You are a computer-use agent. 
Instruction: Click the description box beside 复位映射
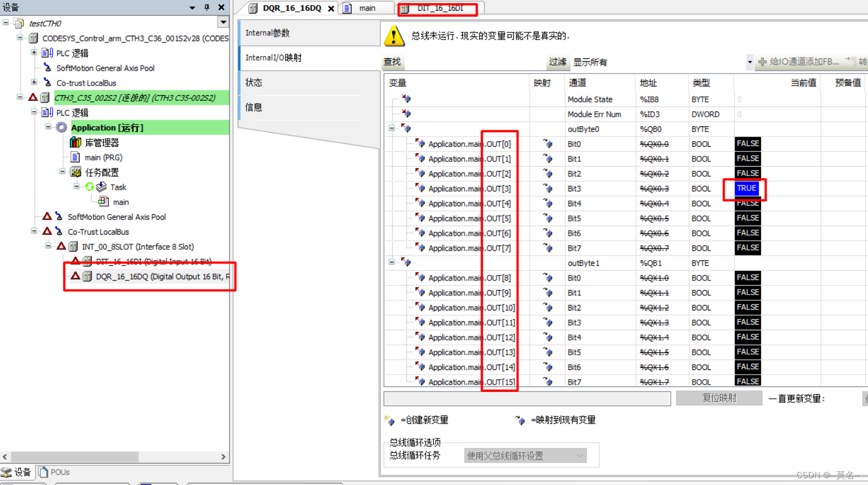(527, 398)
